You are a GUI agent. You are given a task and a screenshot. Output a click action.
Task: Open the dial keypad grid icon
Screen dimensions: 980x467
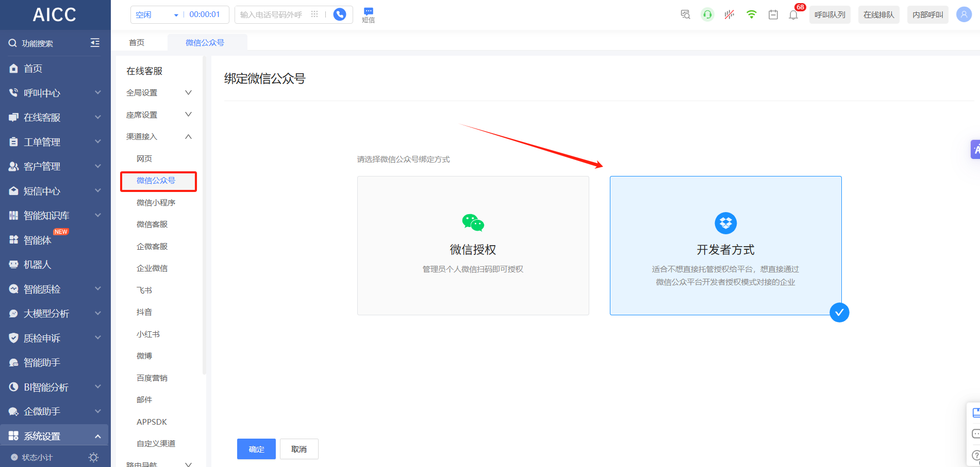click(x=314, y=14)
